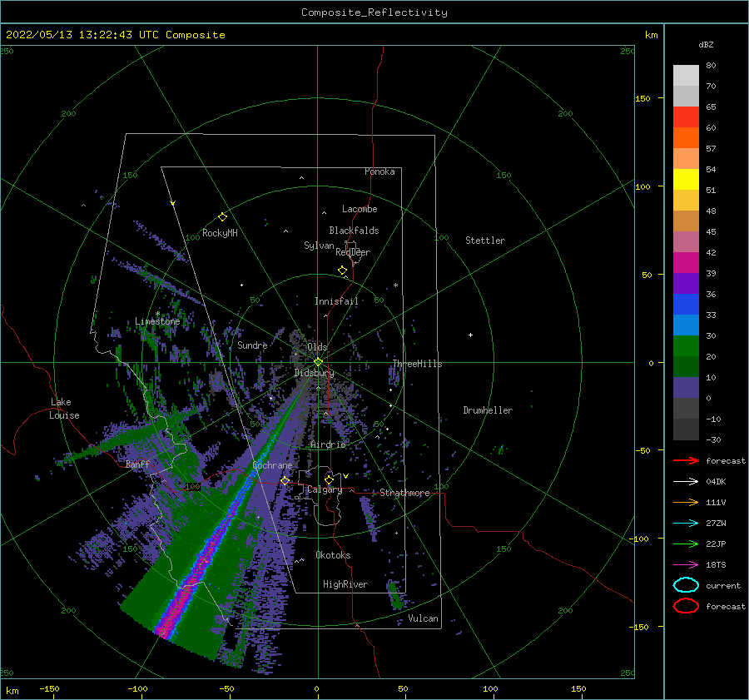Click the red forecast arrow legend icon
This screenshot has height=700, width=749.
686,460
